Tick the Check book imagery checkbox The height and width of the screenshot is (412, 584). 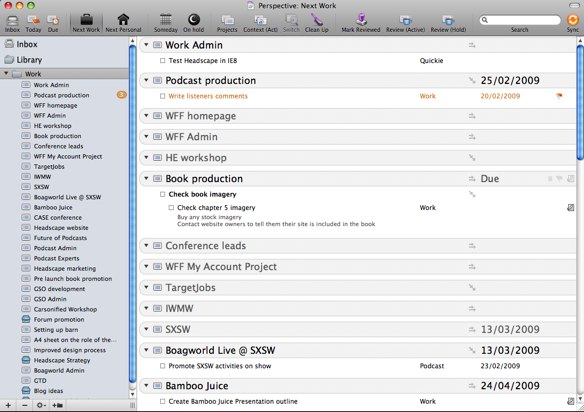pos(162,194)
